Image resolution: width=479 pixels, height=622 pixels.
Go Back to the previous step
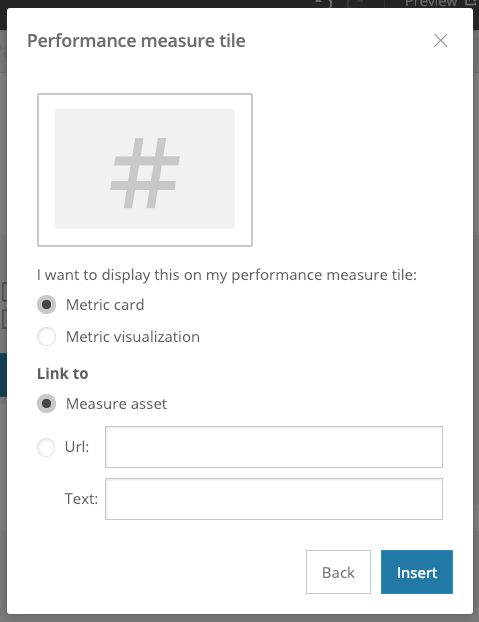(x=338, y=572)
